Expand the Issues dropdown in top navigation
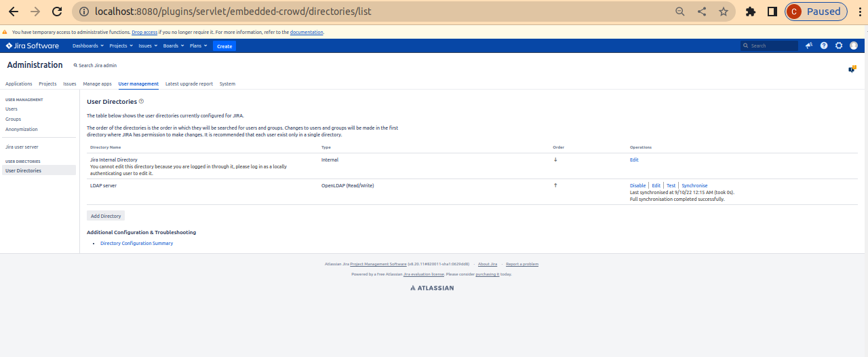 point(148,46)
